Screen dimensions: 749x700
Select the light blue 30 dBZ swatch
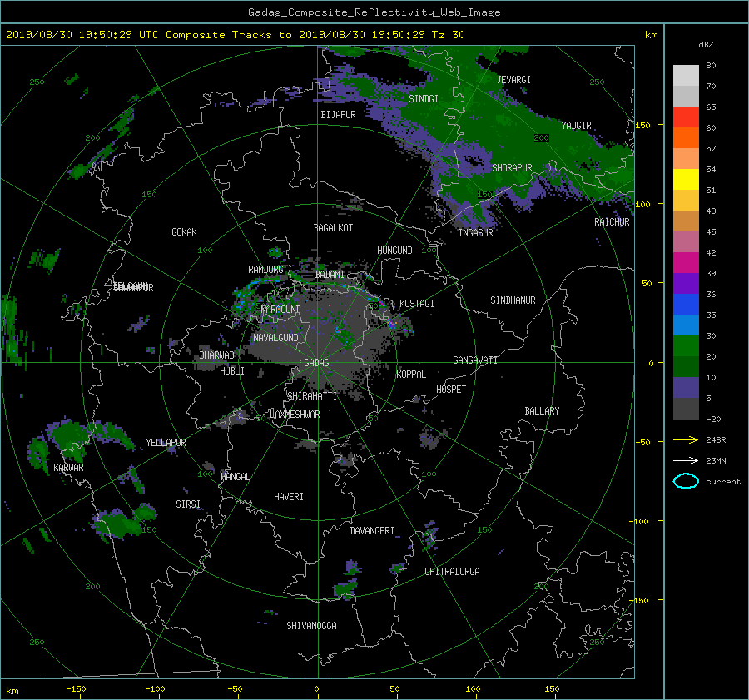(x=686, y=325)
